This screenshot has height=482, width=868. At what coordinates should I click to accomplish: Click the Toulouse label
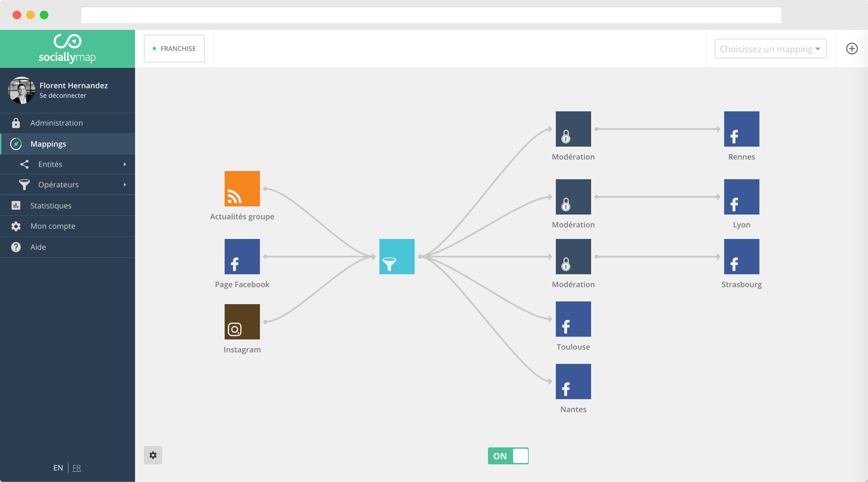point(573,347)
